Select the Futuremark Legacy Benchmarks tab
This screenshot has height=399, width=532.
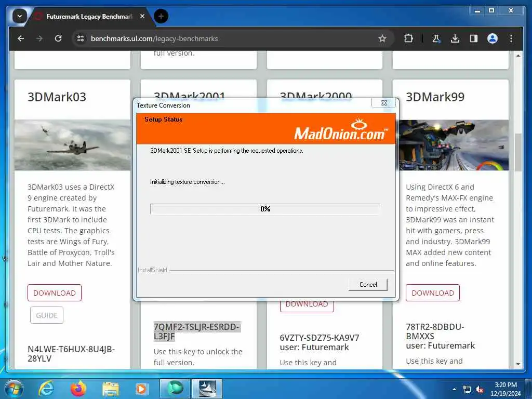89,16
